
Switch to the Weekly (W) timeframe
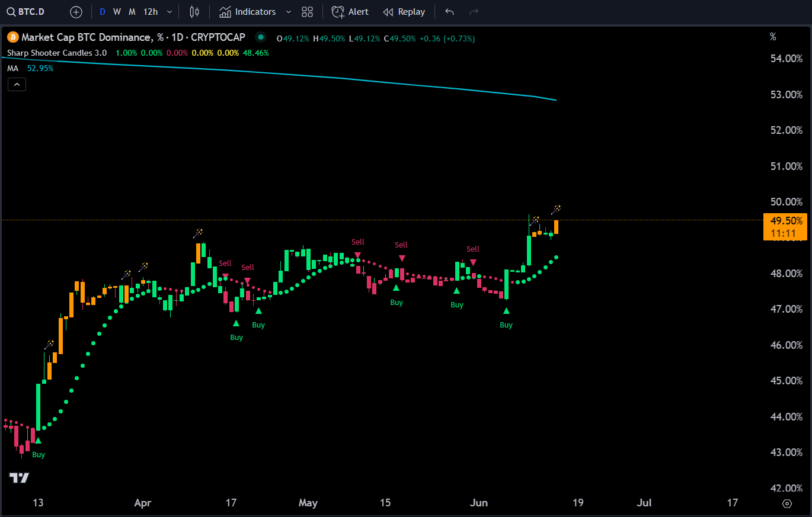[x=116, y=11]
